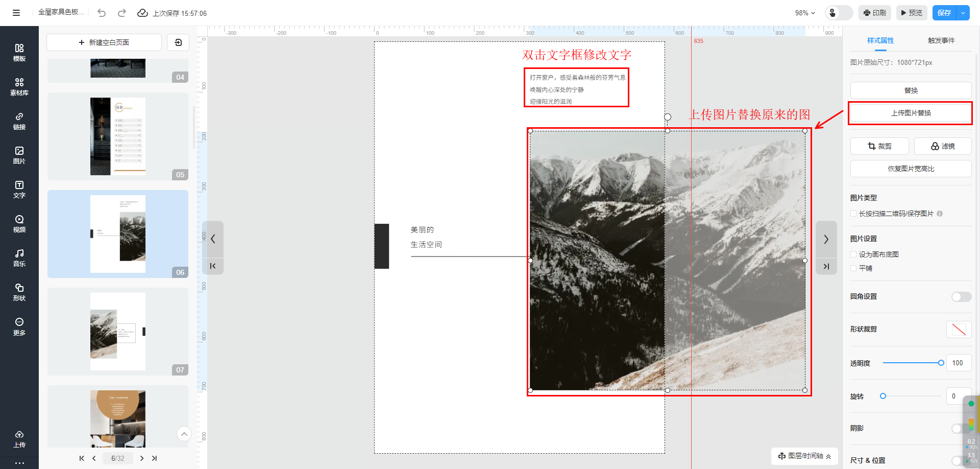
Task: Select the 形状 shape tool
Action: point(19,292)
